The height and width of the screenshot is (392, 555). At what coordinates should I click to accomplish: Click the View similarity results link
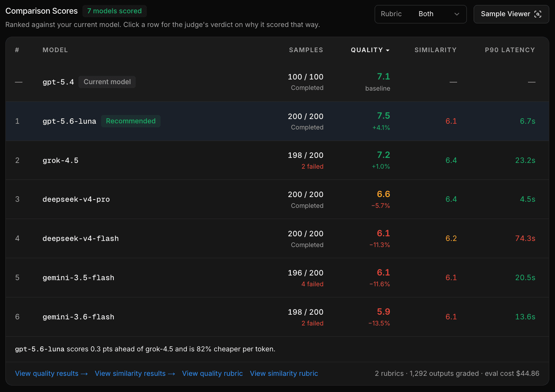pos(135,374)
